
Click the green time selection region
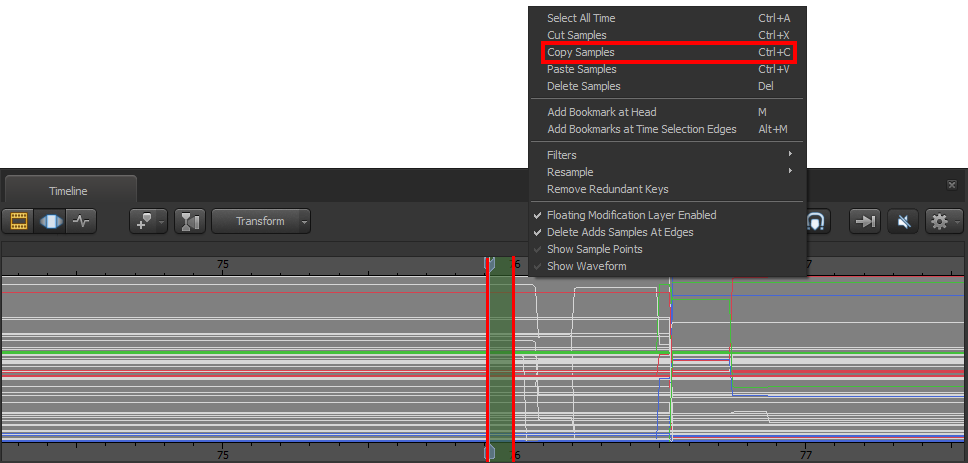501,358
